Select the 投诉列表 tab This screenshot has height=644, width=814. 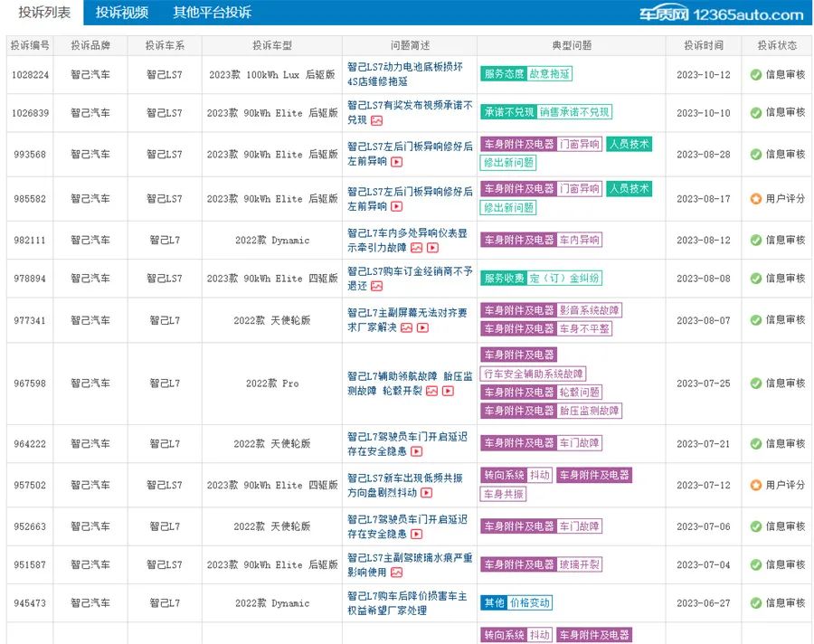coord(44,13)
